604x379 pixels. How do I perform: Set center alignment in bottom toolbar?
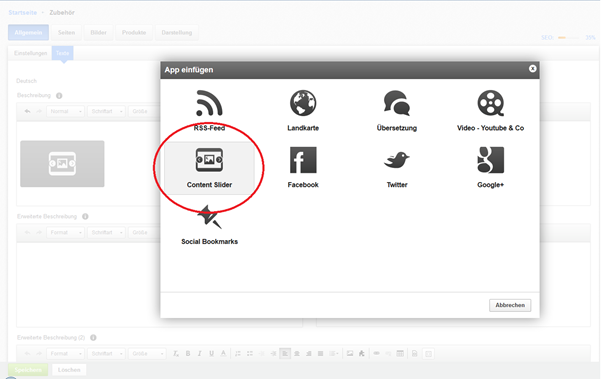click(x=297, y=354)
